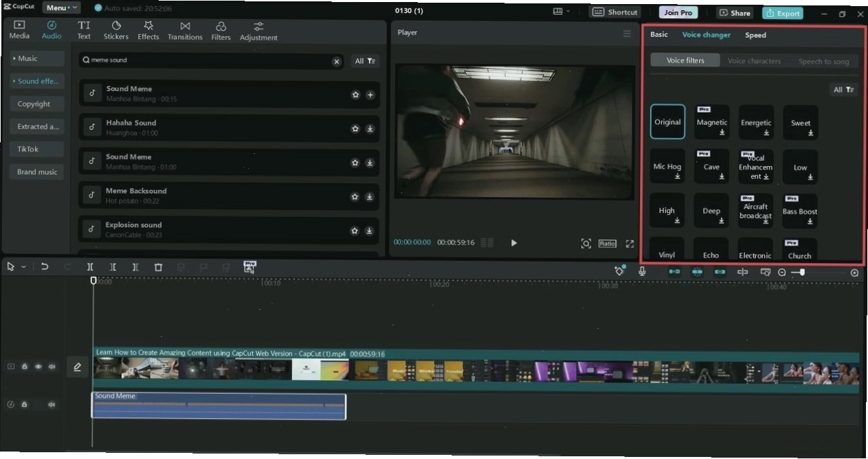
Task: Mute the Sound Meme audio track
Action: [x=52, y=405]
